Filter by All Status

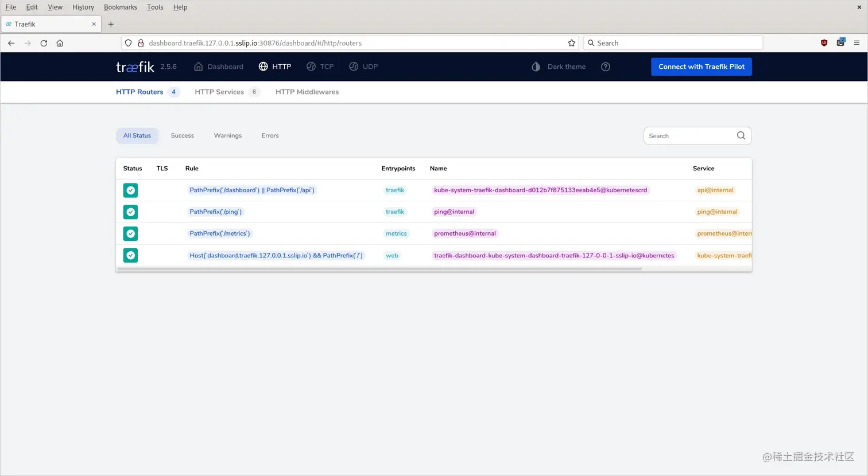137,135
